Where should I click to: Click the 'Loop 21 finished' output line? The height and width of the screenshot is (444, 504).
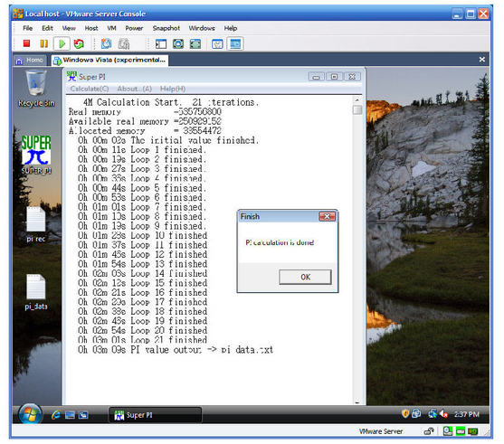[x=142, y=340]
